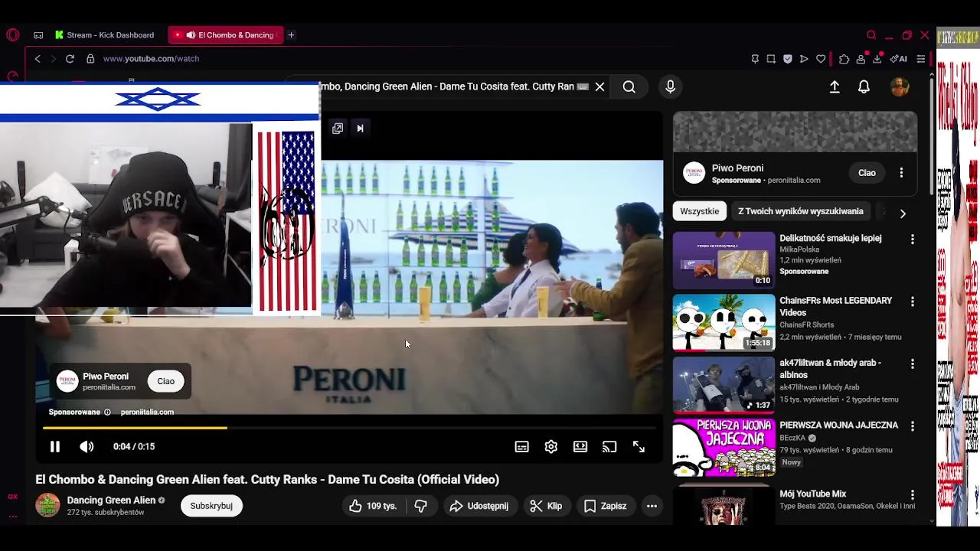Open more actions ellipsis under video

pos(652,506)
